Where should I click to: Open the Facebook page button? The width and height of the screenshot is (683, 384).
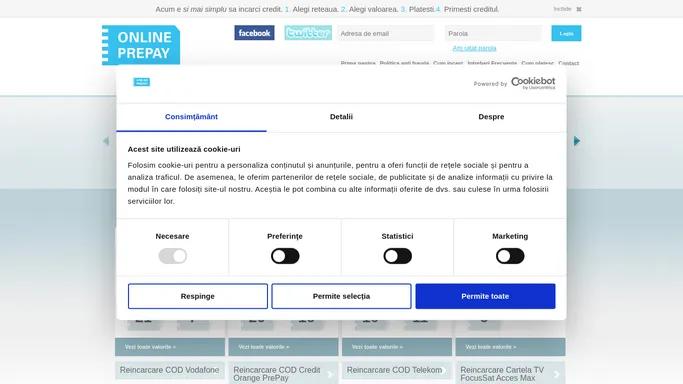click(x=254, y=33)
